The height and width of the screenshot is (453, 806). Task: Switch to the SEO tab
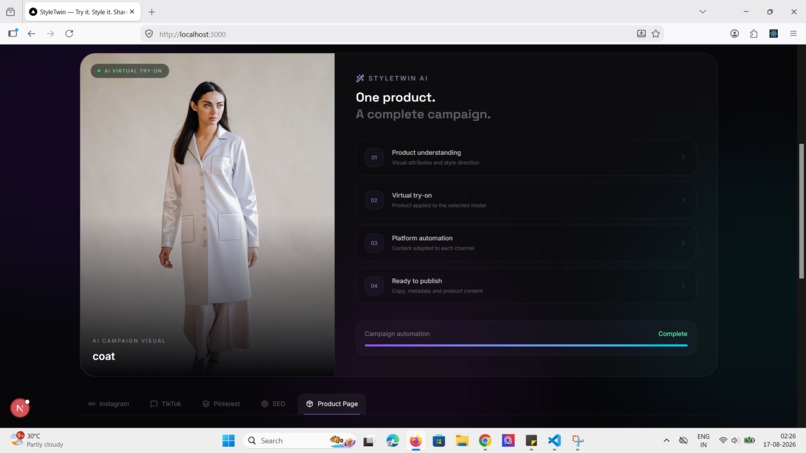point(273,404)
